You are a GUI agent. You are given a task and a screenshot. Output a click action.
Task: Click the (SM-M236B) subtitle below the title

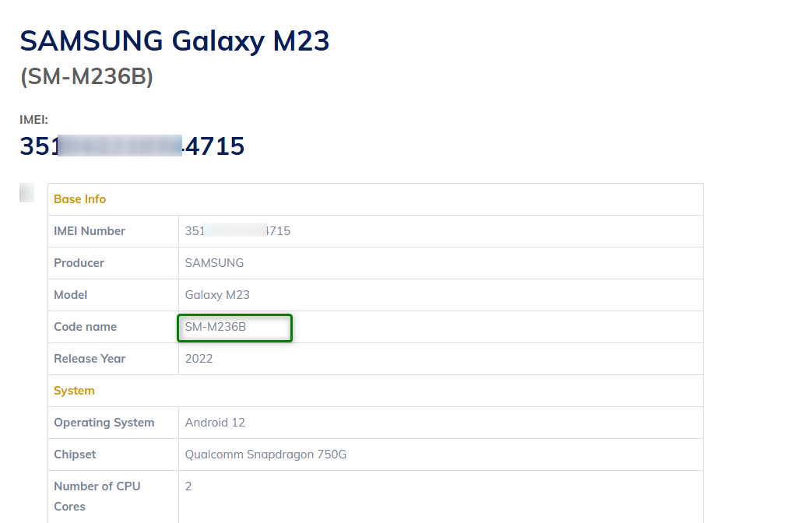pyautogui.click(x=86, y=77)
